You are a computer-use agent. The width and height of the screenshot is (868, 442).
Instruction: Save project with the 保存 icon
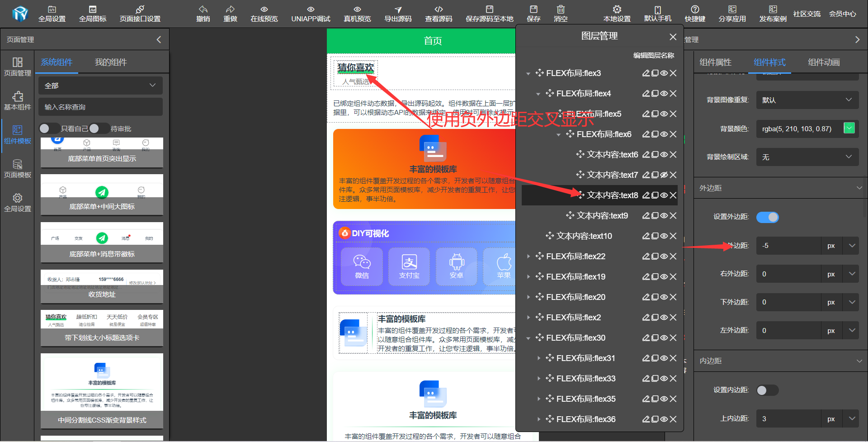click(x=533, y=14)
